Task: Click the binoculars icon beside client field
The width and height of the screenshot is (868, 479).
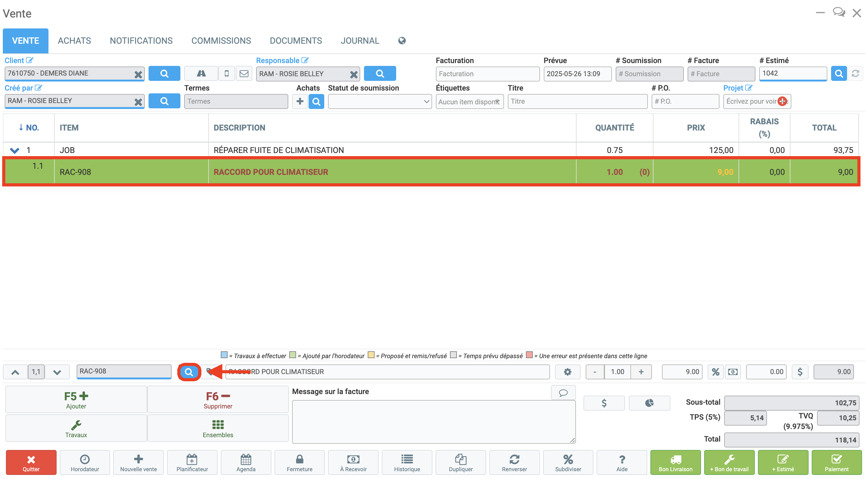Action: [201, 73]
